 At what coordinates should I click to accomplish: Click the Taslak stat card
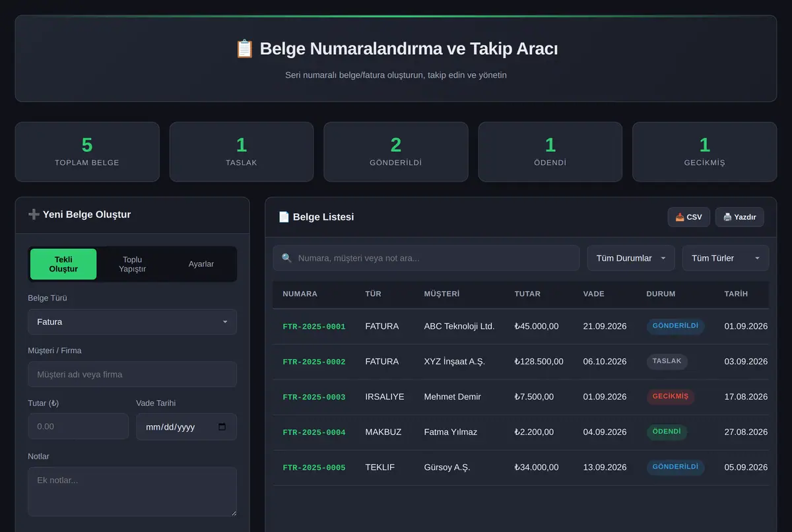coord(242,152)
